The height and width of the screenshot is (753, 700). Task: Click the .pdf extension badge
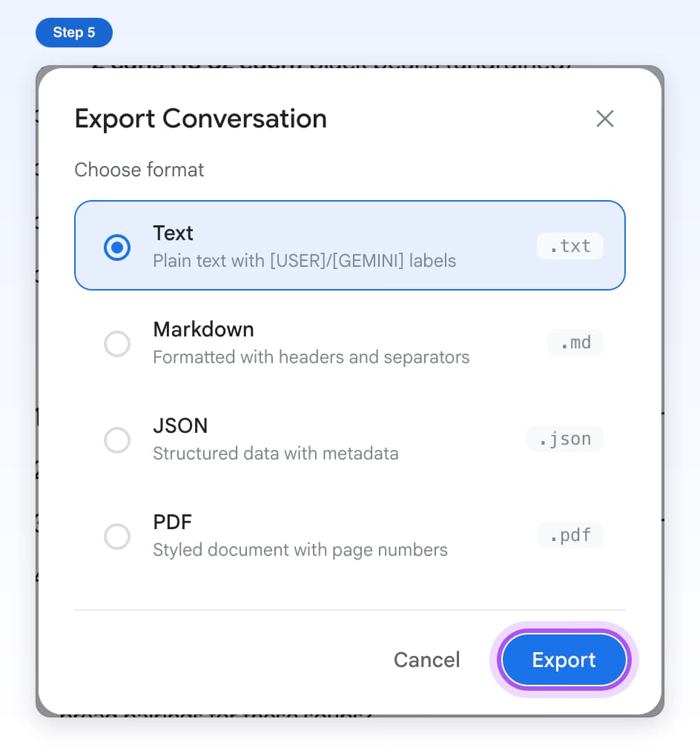tap(569, 535)
